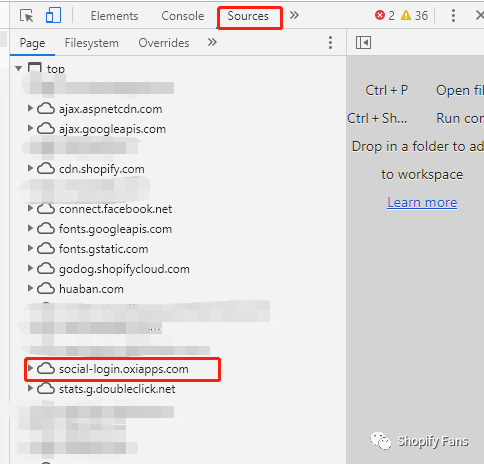Viewport: 484px width, 464px height.
Task: Click cloud icon beside huaban.com
Action: tap(46, 289)
